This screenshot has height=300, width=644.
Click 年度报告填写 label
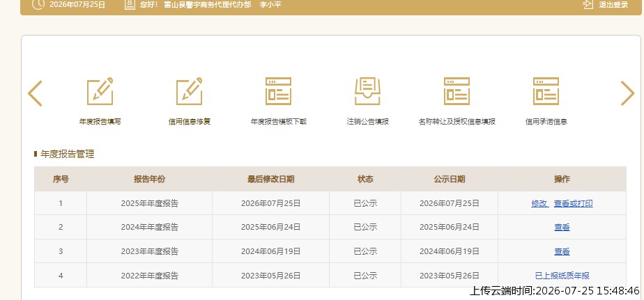pos(100,122)
